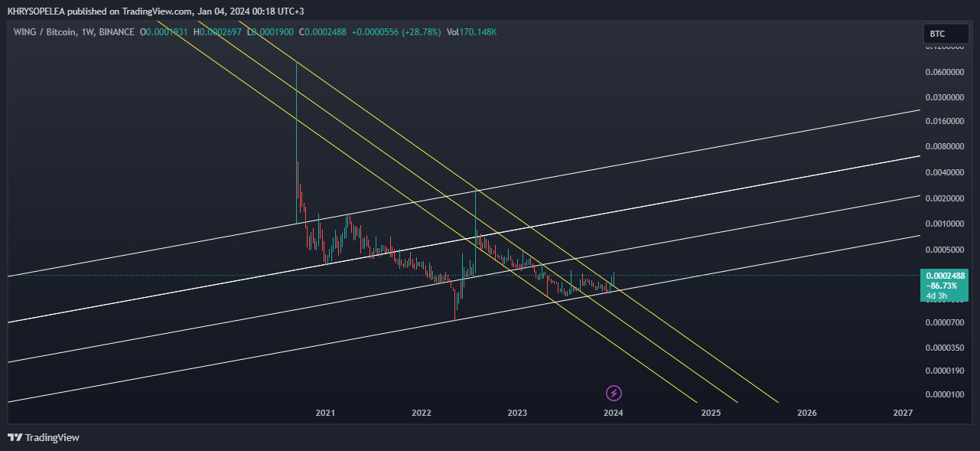
Task: Click the 0.0160000 price axis label
Action: point(945,122)
